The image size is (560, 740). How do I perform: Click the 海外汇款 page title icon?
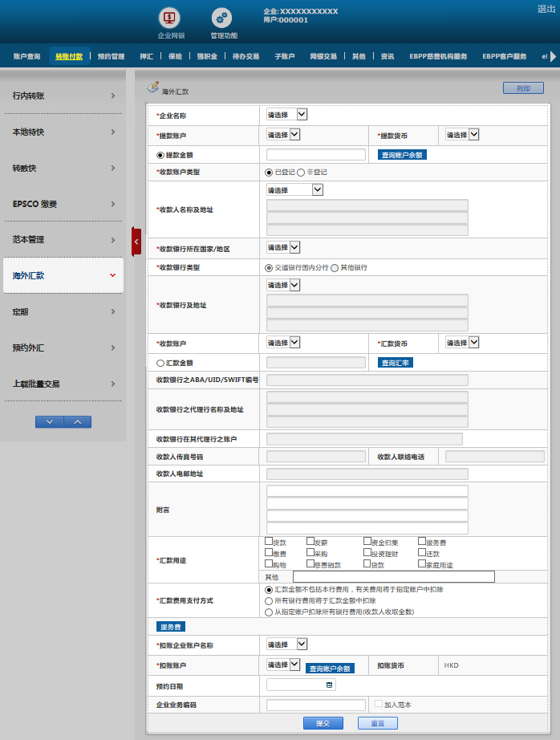pos(152,87)
